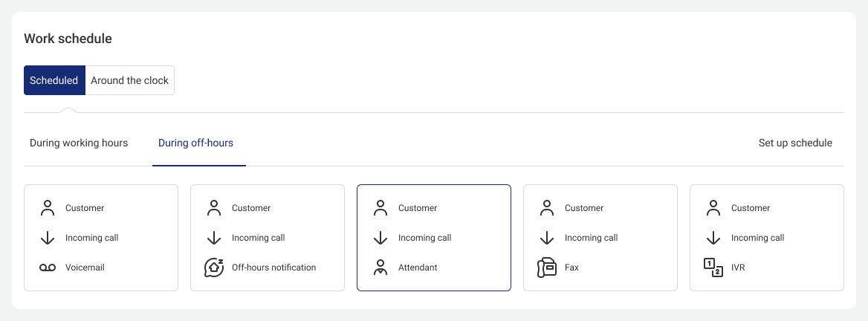Select the IVR text label

738,267
